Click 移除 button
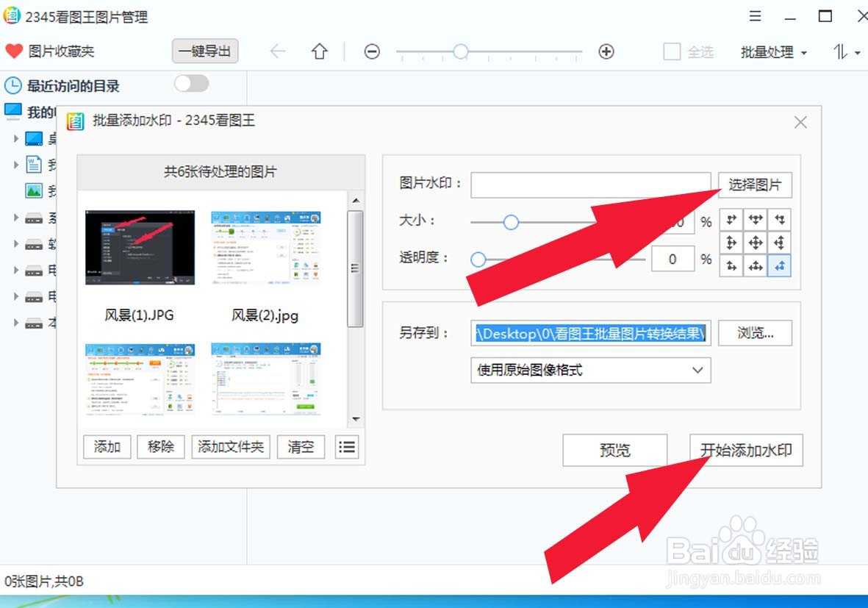868x608 pixels. pos(161,447)
